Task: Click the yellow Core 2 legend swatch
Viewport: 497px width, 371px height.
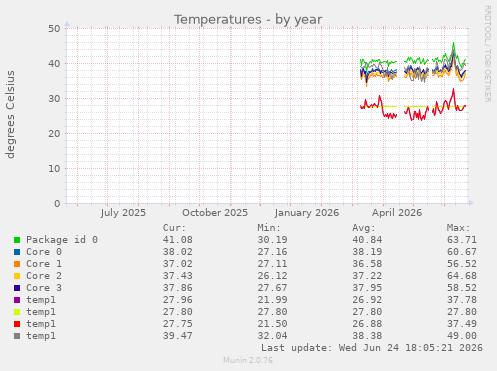Action: (17, 276)
